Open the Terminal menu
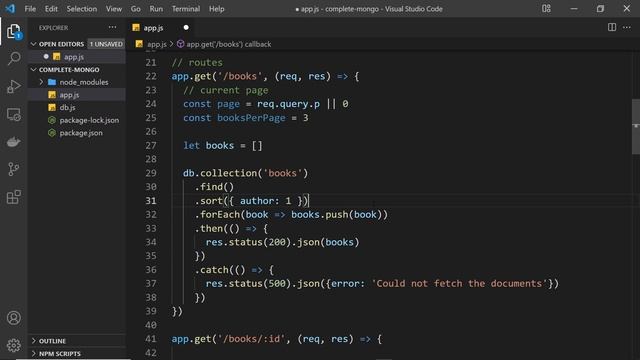This screenshot has height=360, width=640. click(186, 9)
